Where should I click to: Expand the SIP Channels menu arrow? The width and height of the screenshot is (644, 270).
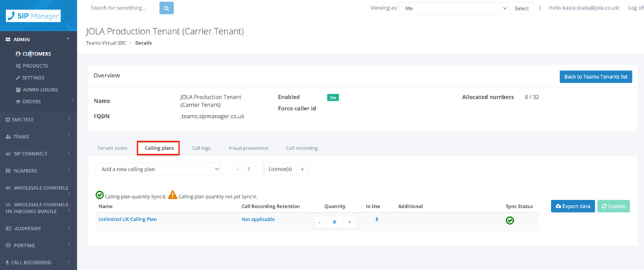point(69,154)
